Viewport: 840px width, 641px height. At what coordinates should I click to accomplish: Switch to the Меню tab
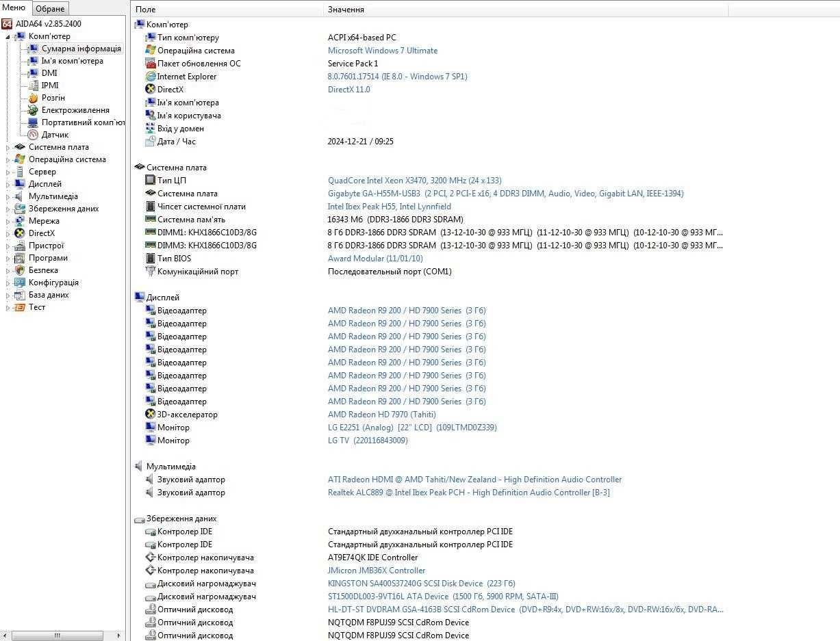(15, 8)
